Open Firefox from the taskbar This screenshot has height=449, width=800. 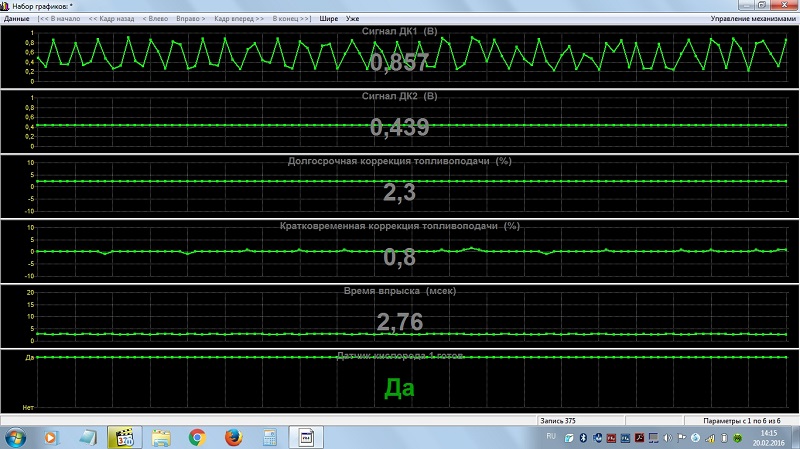tap(232, 437)
